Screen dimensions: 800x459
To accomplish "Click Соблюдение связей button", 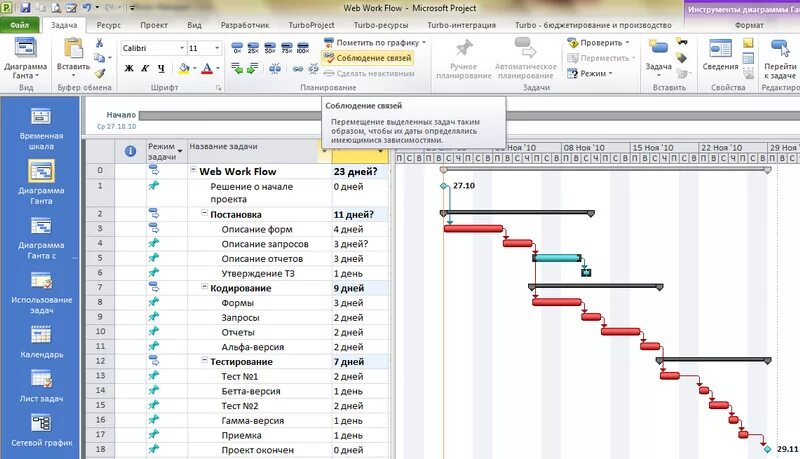I will pos(368,58).
